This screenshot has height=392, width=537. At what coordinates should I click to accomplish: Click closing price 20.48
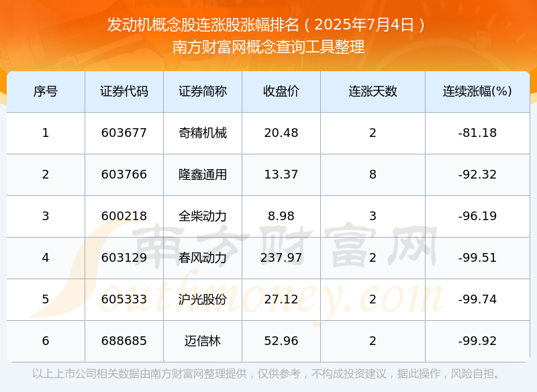pos(281,133)
